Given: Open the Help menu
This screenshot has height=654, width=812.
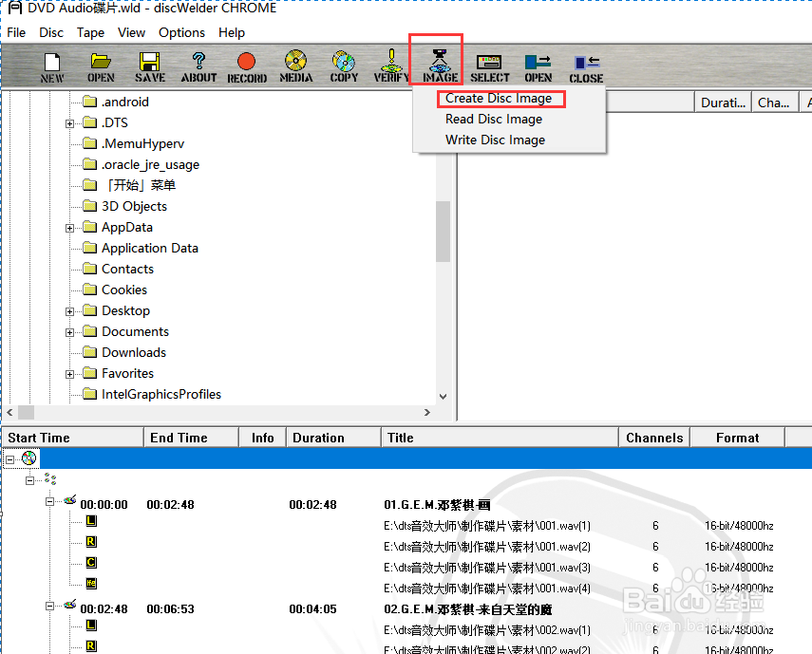Looking at the screenshot, I should (232, 32).
